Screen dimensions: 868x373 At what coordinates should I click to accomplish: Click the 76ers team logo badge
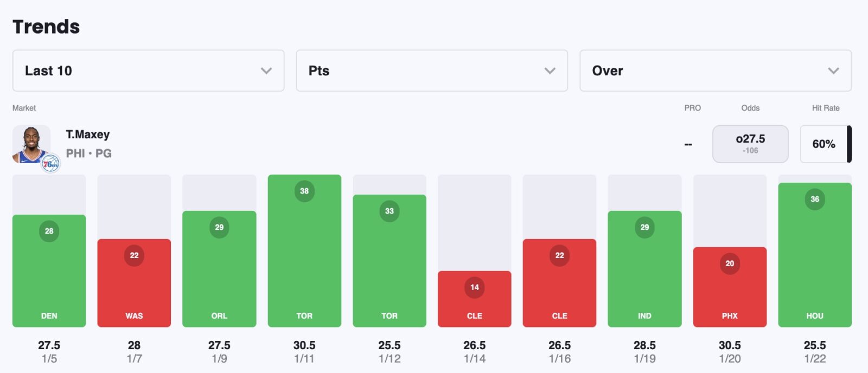tap(50, 163)
